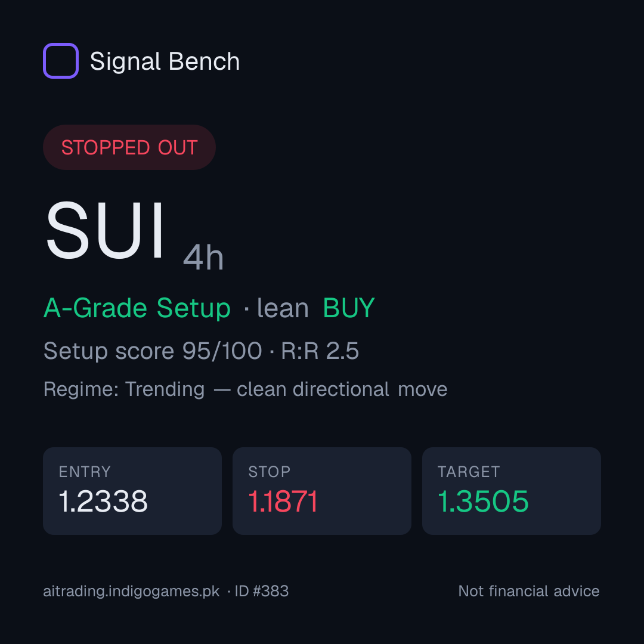Click the word lean before BUY

tap(283, 308)
